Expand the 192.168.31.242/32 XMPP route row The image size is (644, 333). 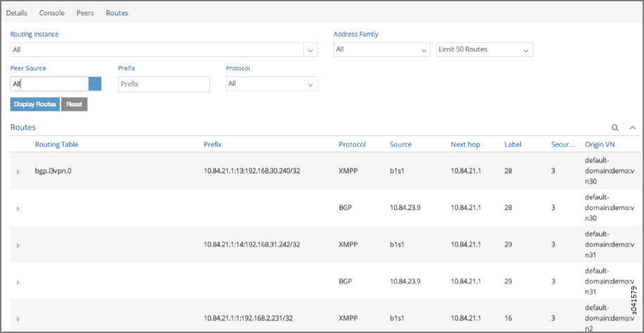(18, 245)
